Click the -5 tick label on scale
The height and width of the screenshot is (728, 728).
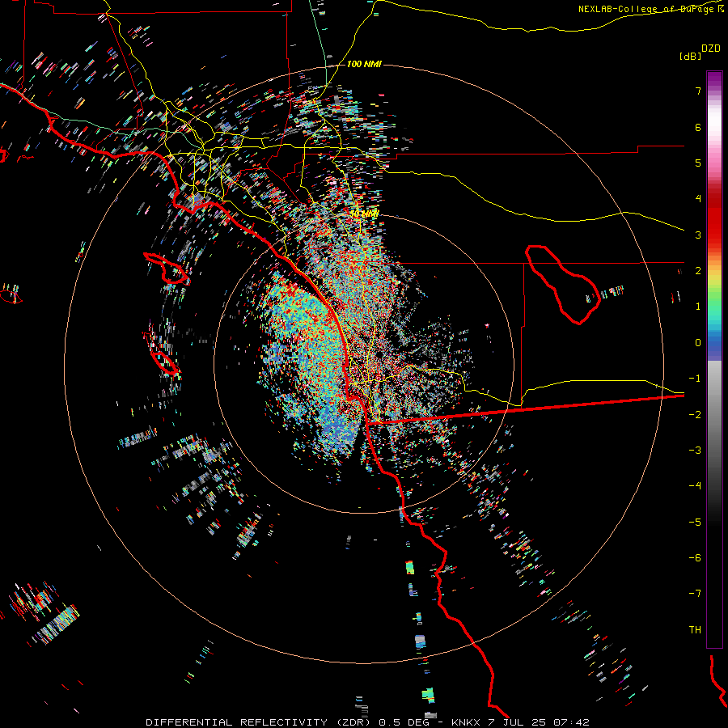point(695,523)
